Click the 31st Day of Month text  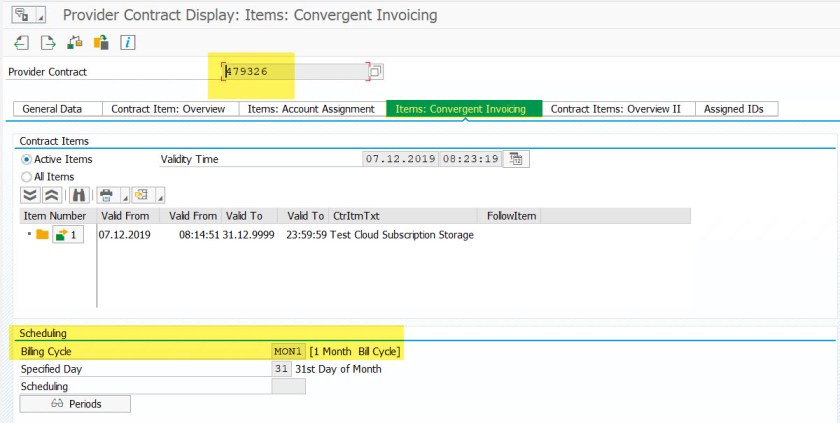[338, 369]
